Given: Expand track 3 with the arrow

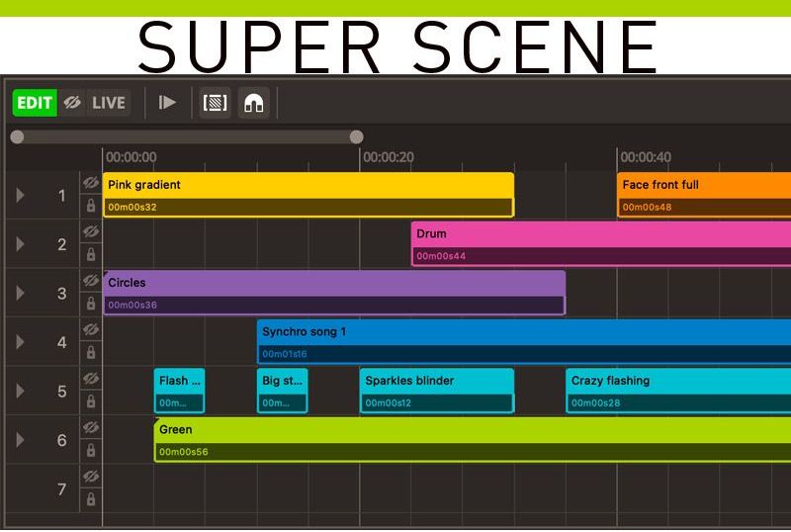Looking at the screenshot, I should point(20,293).
